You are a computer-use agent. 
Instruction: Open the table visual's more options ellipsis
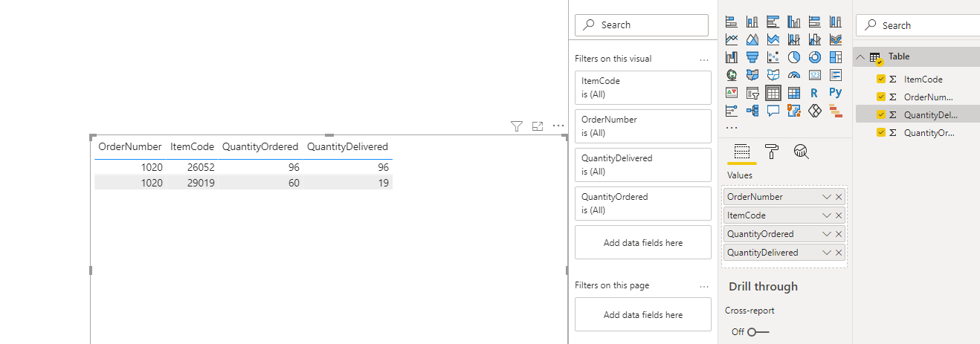point(558,126)
